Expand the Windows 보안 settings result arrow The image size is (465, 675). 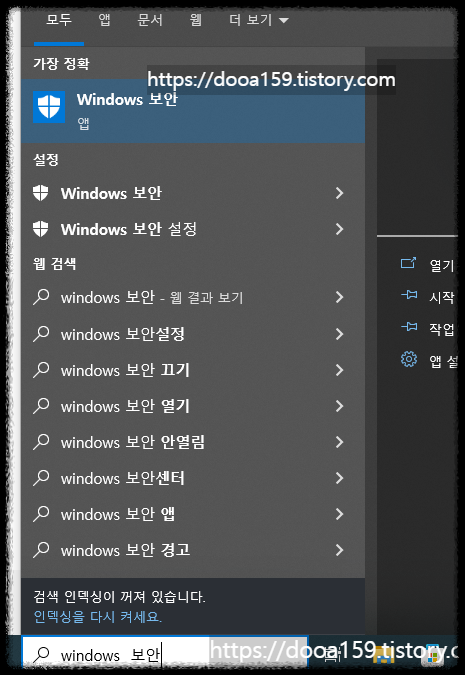point(340,193)
